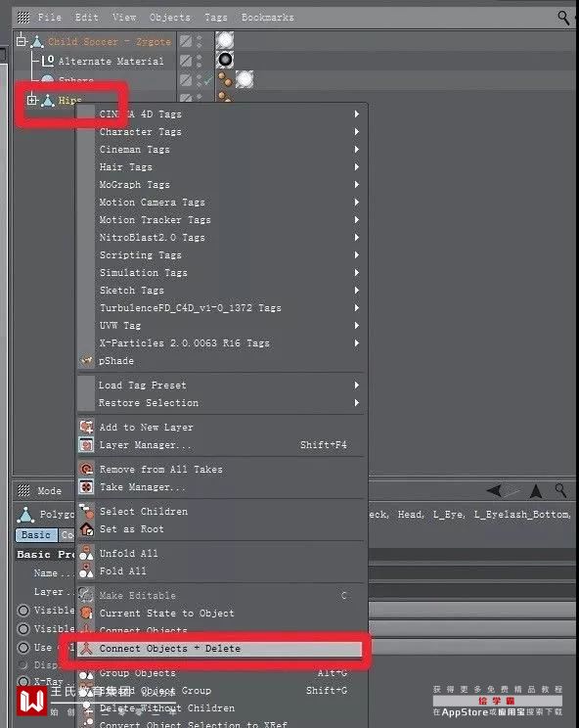The height and width of the screenshot is (728, 579).
Task: Click the animation circle of the upper Visible row
Action: 23,610
